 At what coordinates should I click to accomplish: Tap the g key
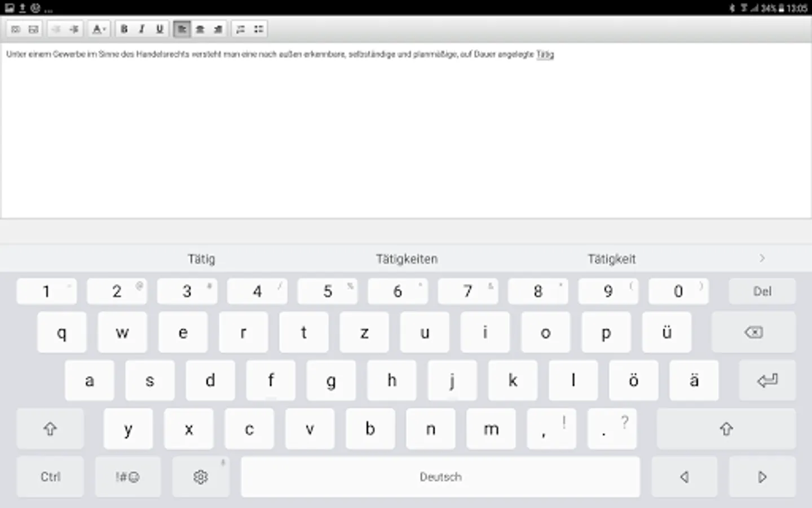point(331,380)
